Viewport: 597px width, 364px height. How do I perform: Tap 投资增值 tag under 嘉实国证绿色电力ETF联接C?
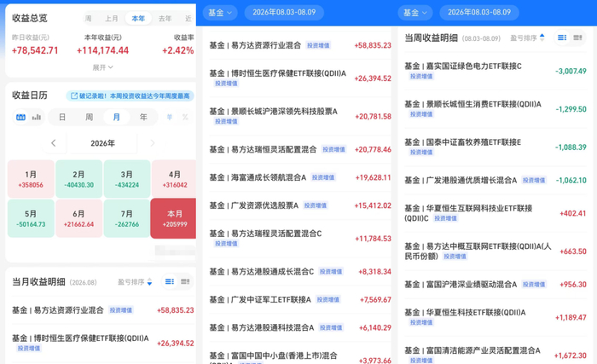[x=421, y=76]
